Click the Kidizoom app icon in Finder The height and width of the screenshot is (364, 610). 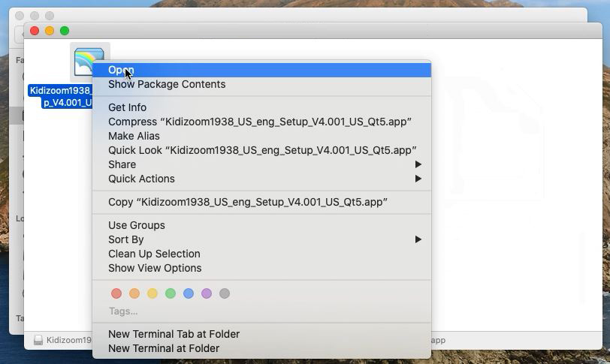[89, 62]
